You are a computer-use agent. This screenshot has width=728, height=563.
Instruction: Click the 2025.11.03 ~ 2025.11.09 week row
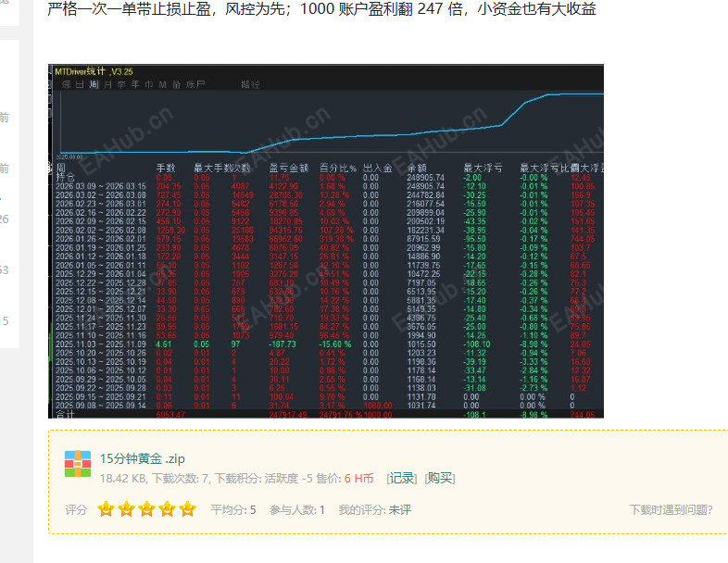point(326,344)
